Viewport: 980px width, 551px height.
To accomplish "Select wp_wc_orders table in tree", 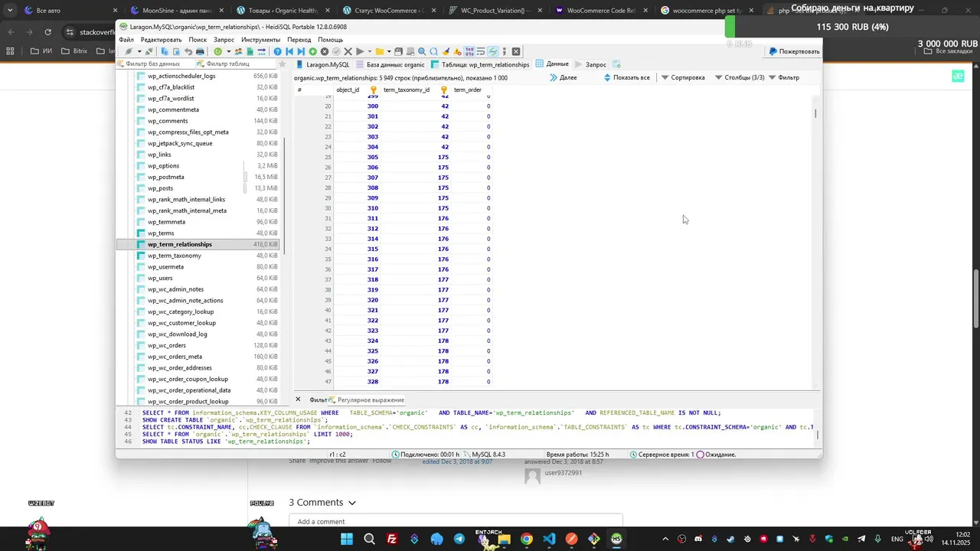I will pos(167,345).
